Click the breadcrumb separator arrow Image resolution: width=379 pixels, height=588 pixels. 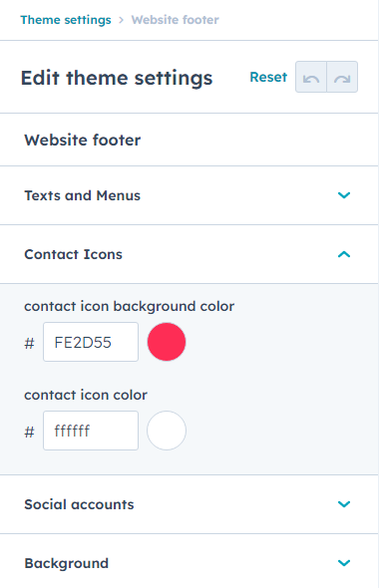122,20
